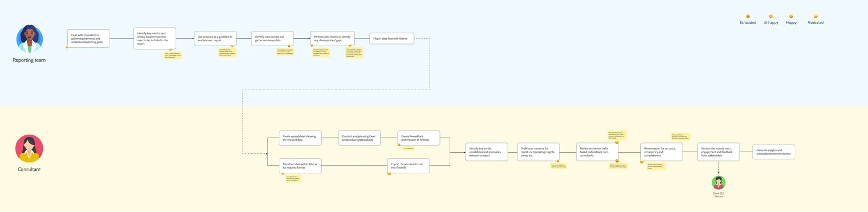Screen dimensions: 868x212
Task: Click the Client ESG Director avatar
Action: [719, 183]
